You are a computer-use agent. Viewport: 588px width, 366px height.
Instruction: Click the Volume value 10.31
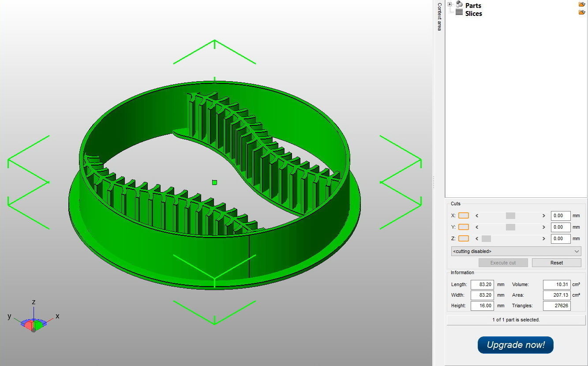pos(557,285)
